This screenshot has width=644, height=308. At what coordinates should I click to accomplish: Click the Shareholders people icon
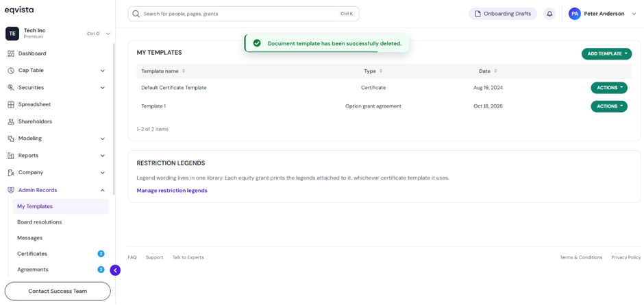click(11, 121)
